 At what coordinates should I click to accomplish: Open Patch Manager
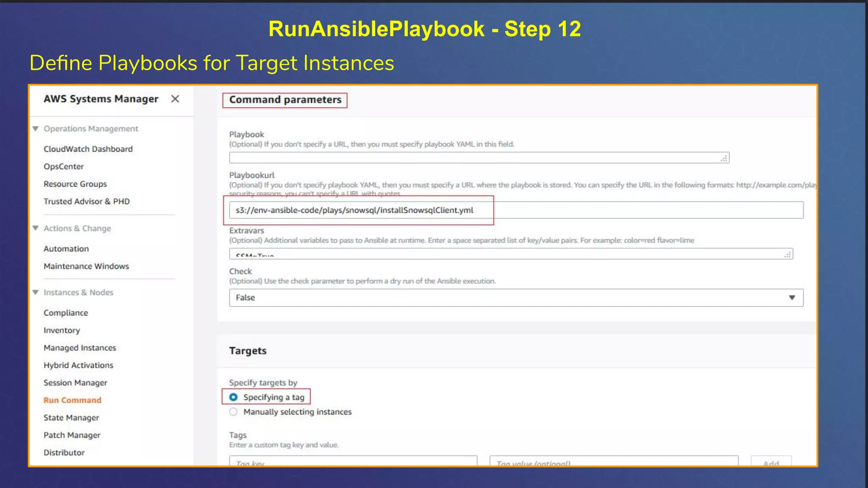point(72,435)
